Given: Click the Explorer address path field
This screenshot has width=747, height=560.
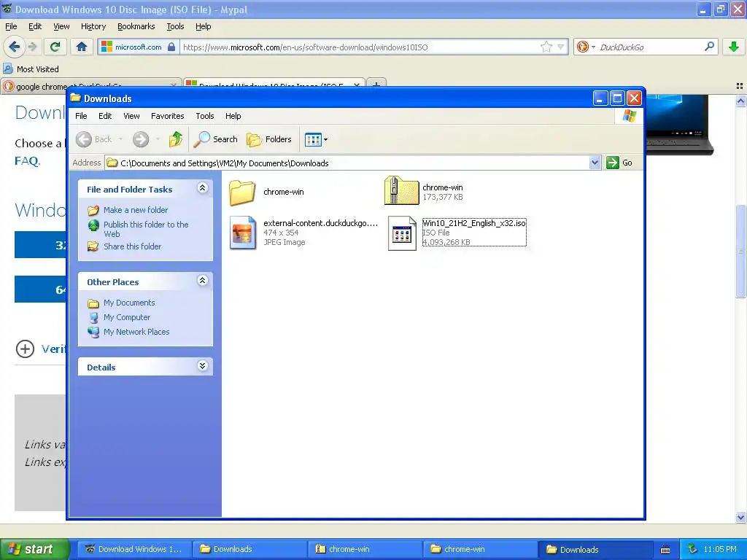Looking at the screenshot, I should point(347,163).
